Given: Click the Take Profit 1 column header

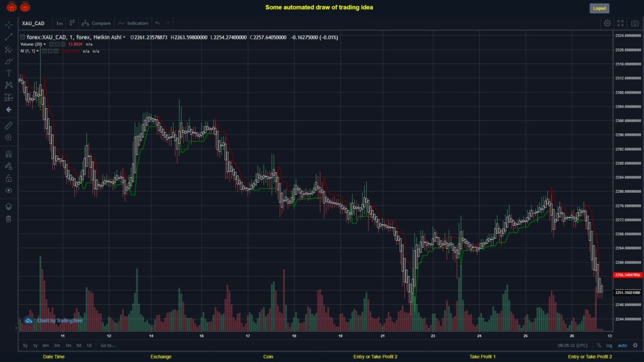Looking at the screenshot, I should 482,357.
